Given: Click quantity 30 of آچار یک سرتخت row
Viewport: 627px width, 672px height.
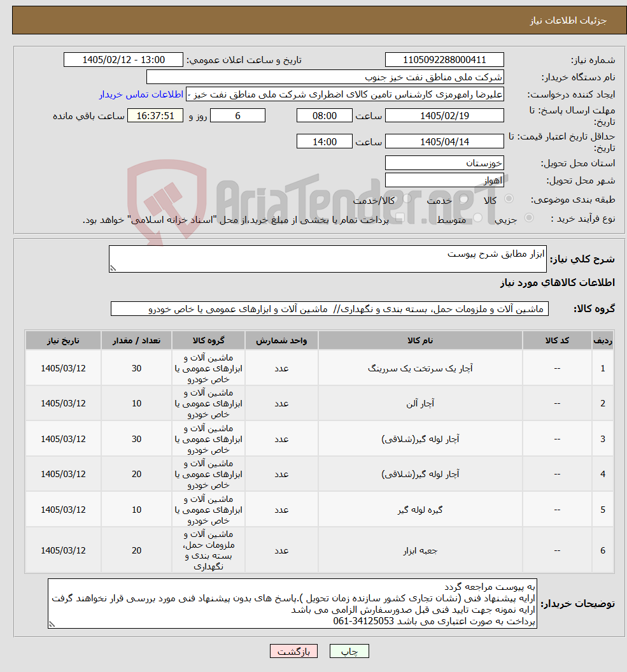Looking at the screenshot, I should point(136,368).
